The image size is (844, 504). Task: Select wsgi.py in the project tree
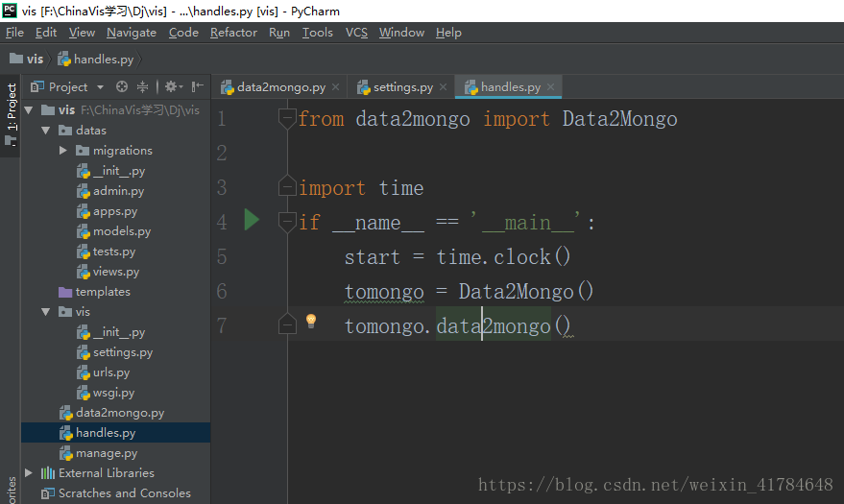pos(106,393)
